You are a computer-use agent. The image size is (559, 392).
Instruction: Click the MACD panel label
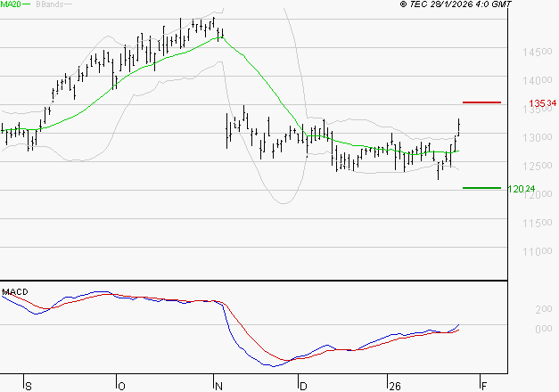tap(15, 292)
